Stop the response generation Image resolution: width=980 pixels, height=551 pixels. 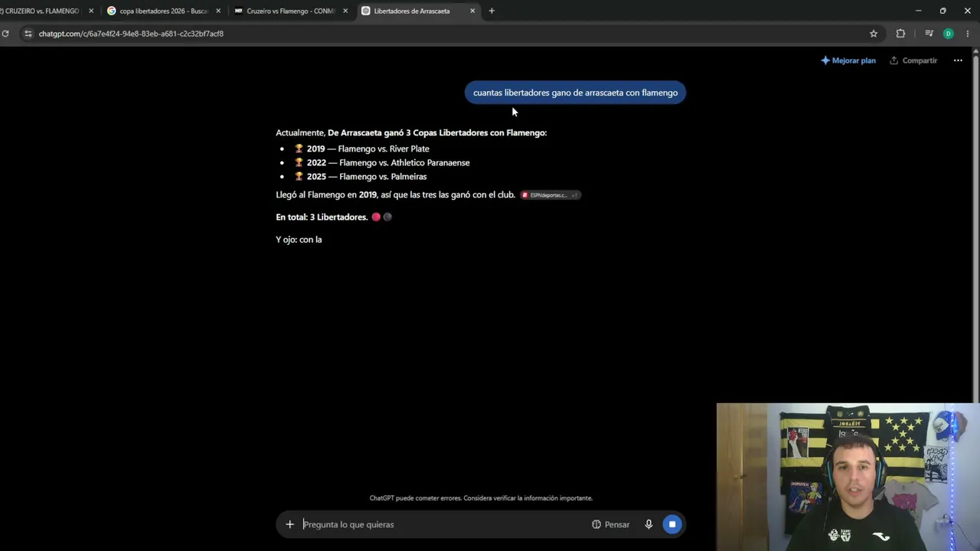(x=672, y=524)
